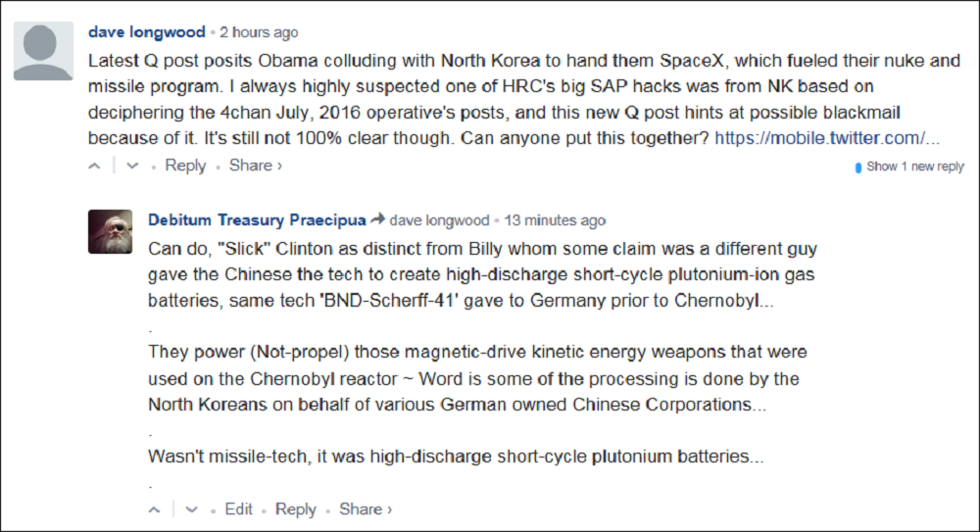Jump to parent via 'dave longwood' in-reply-to link
The image size is (980, 532).
point(439,220)
